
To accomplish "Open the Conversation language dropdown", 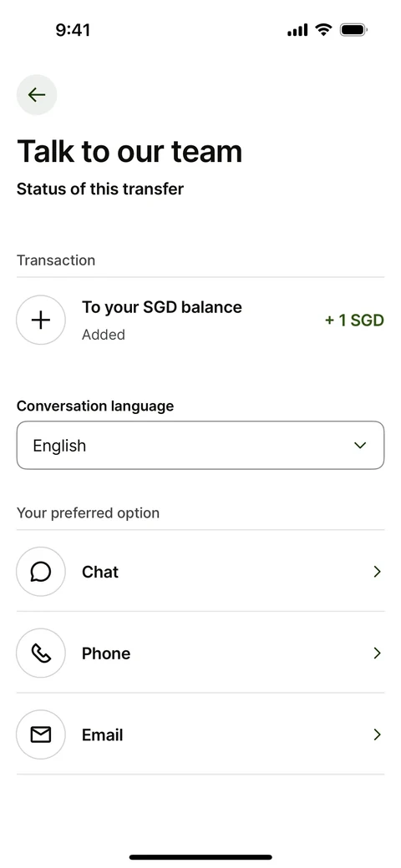I will [200, 446].
